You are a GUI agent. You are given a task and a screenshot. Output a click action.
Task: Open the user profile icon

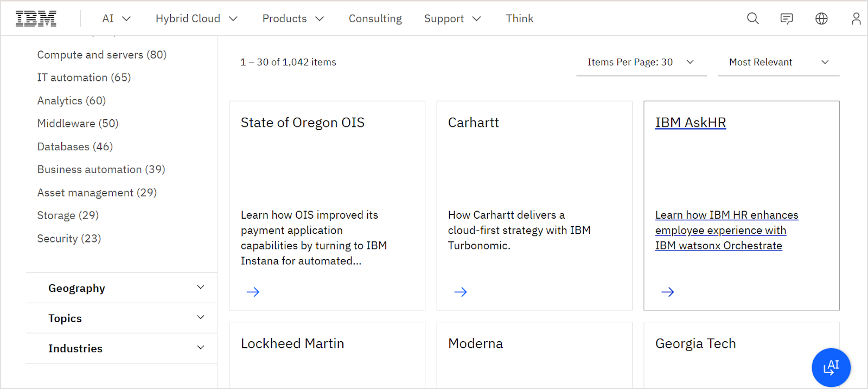click(x=856, y=18)
